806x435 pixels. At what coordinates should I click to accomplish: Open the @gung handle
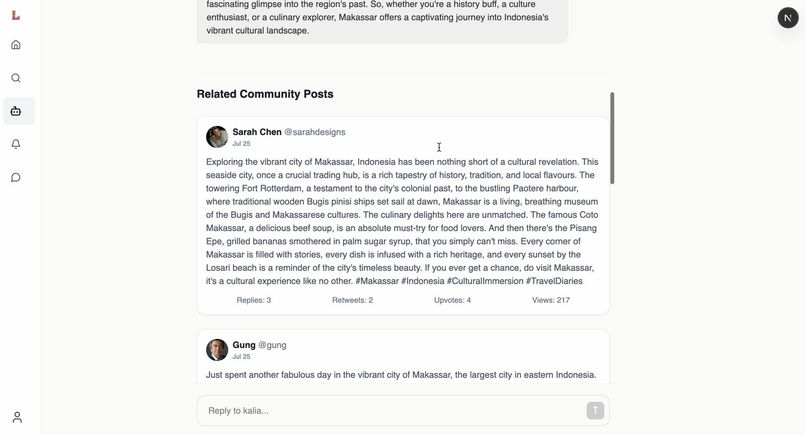click(272, 345)
